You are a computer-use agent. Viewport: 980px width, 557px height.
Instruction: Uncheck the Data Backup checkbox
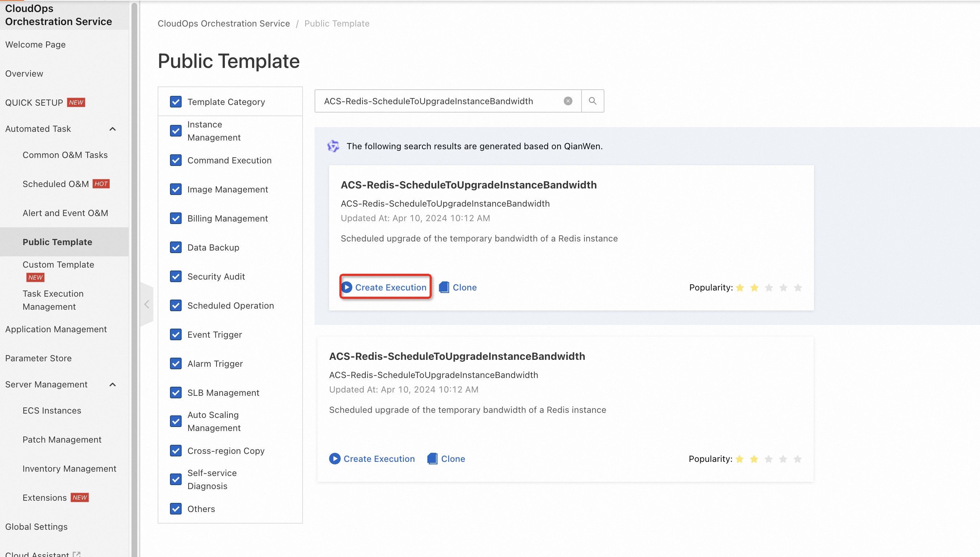click(176, 248)
